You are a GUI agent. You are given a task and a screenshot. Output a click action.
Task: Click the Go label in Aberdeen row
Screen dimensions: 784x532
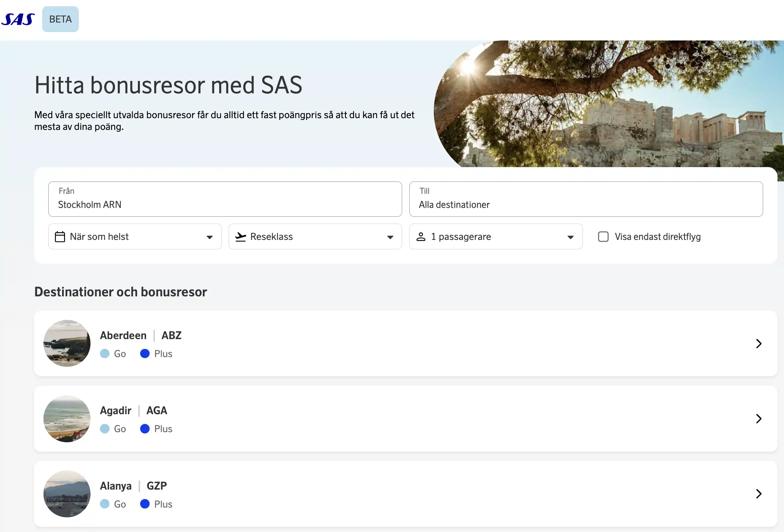coord(120,354)
